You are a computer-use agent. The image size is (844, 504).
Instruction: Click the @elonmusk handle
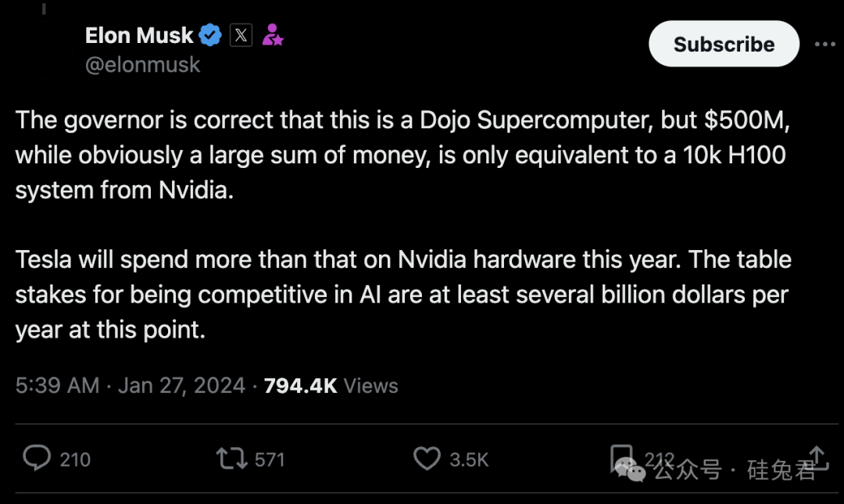click(x=142, y=65)
